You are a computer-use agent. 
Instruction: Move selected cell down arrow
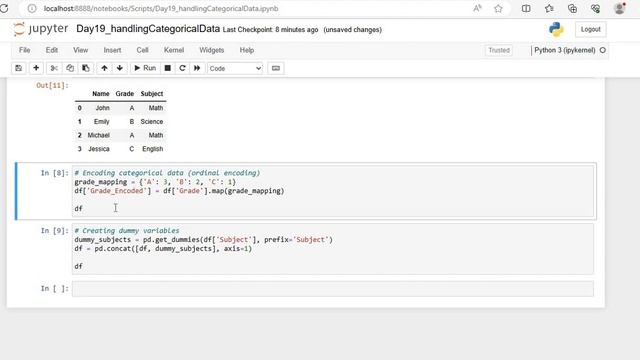click(x=120, y=68)
